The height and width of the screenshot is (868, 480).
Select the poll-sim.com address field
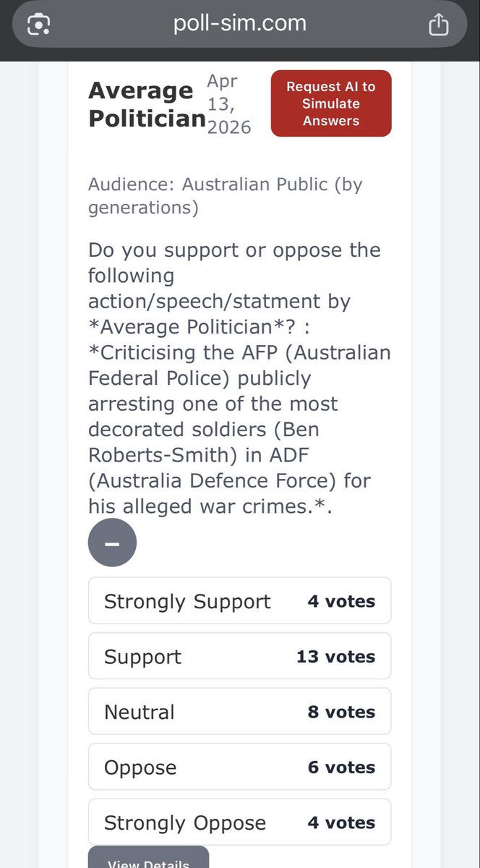240,24
